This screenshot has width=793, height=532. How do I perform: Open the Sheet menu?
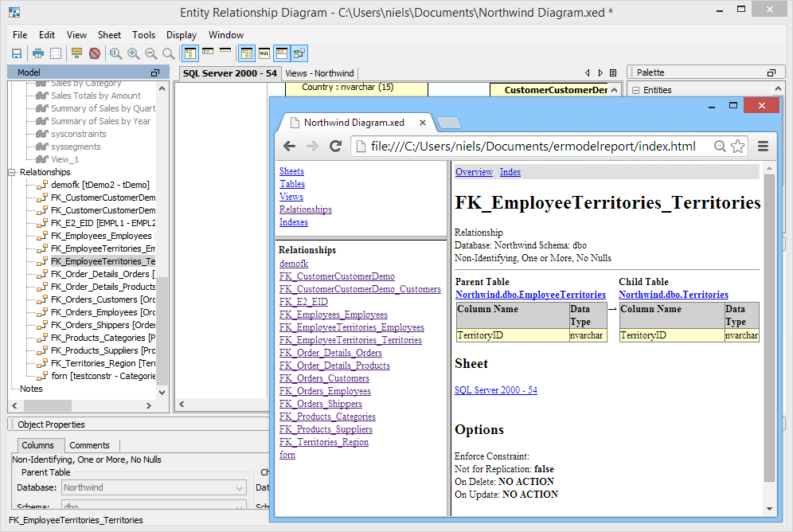coord(109,35)
